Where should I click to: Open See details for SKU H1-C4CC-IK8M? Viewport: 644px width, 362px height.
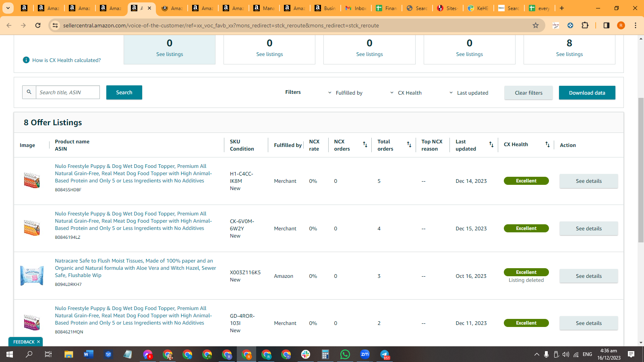(588, 181)
